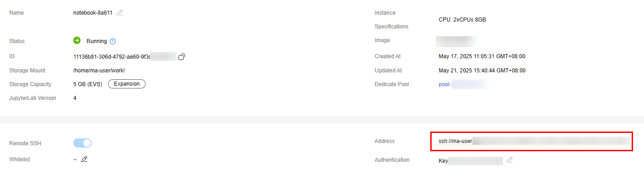
Task: Select the ssh://ma-user address field
Action: [531, 141]
